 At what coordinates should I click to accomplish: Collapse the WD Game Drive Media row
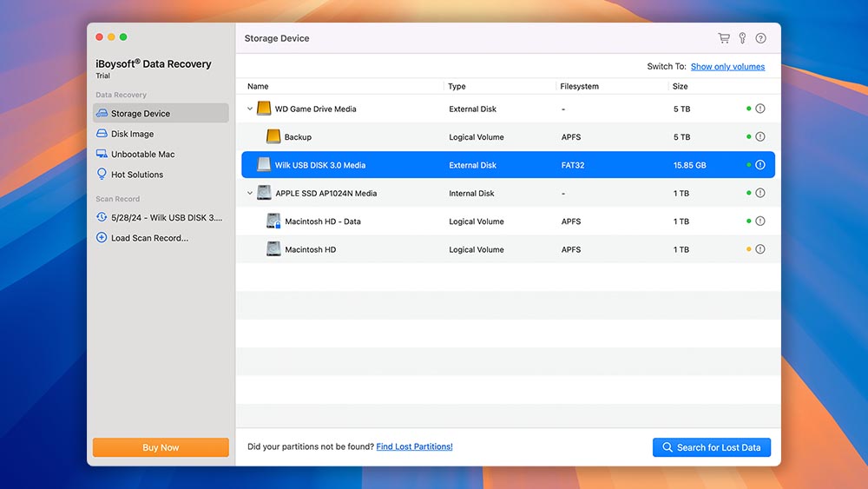click(250, 109)
